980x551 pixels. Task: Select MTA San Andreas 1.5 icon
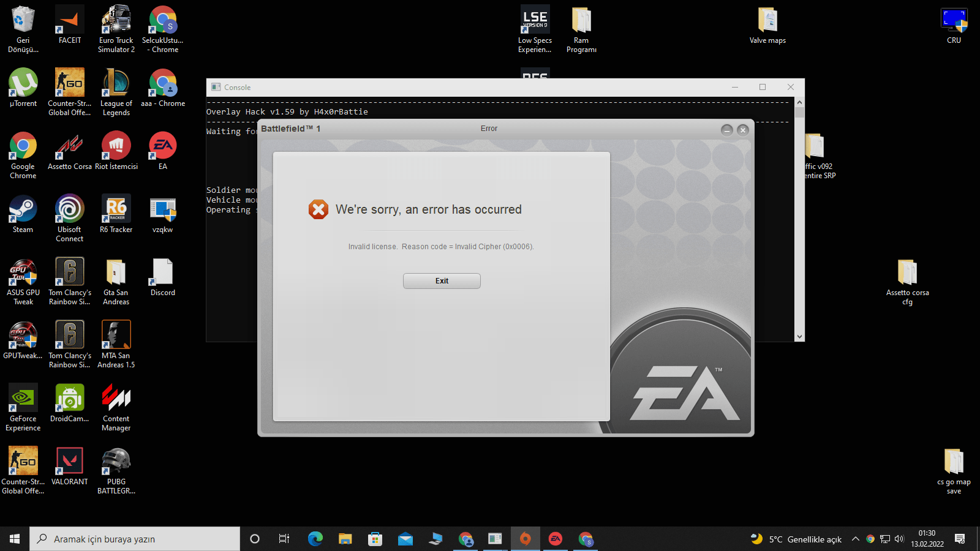[116, 344]
